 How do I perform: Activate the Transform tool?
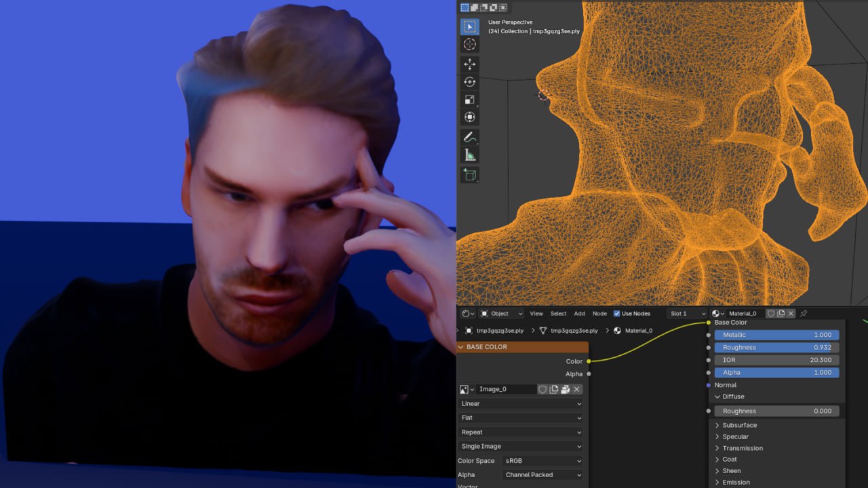pyautogui.click(x=469, y=117)
